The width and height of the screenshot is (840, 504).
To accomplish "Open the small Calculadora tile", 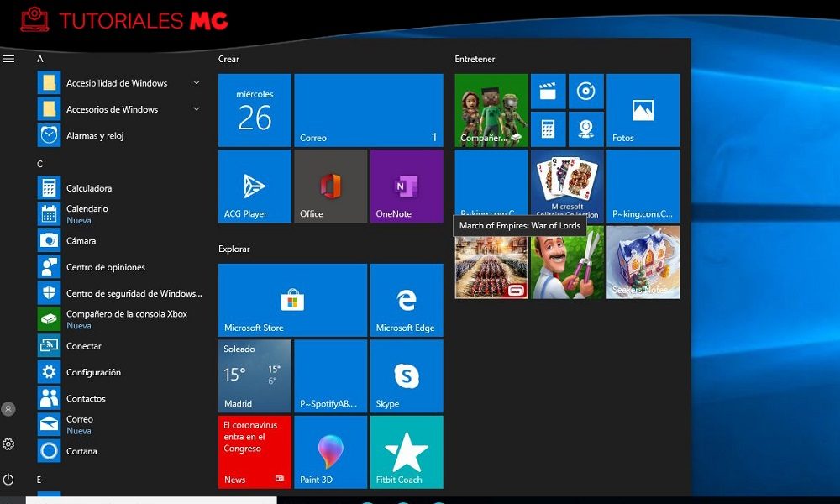I will pyautogui.click(x=548, y=128).
